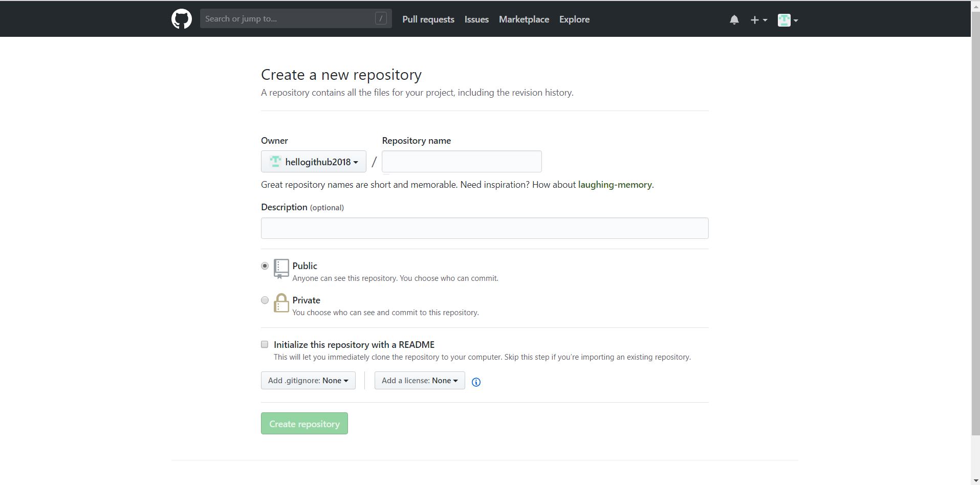Select the Private radio button
Image resolution: width=980 pixels, height=485 pixels.
265,300
